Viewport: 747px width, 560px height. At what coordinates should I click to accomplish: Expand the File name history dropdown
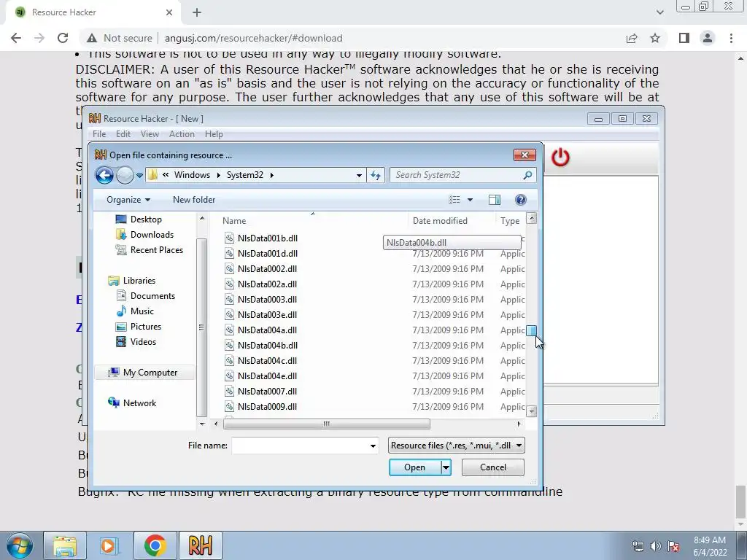click(x=373, y=446)
